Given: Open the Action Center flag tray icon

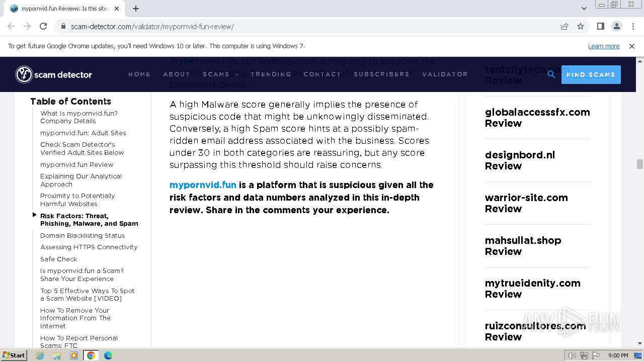Looking at the screenshot, I should 596,355.
